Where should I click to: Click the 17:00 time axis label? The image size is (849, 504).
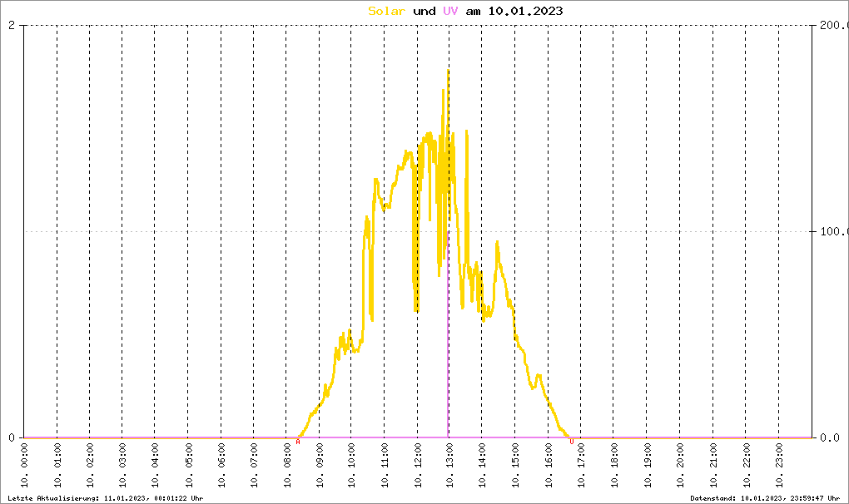(x=582, y=465)
